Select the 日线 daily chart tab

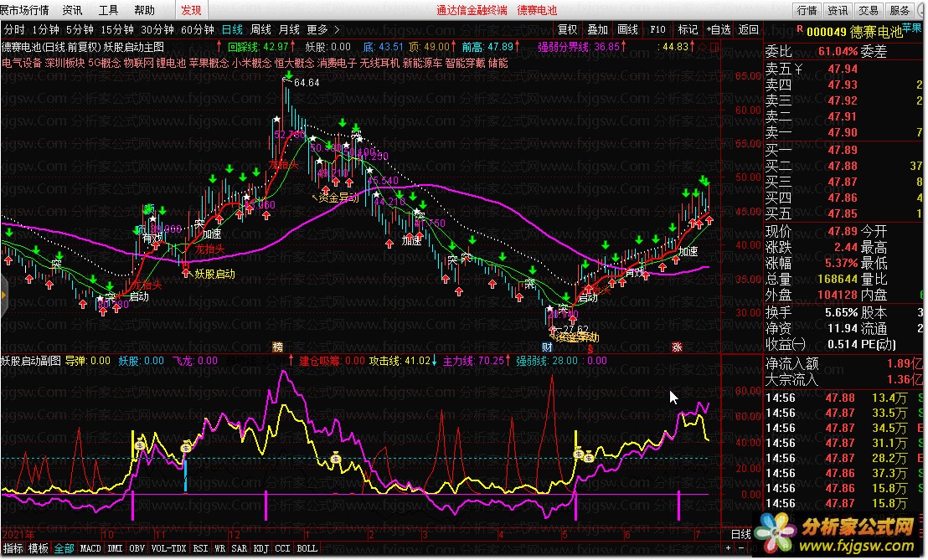pyautogui.click(x=232, y=29)
